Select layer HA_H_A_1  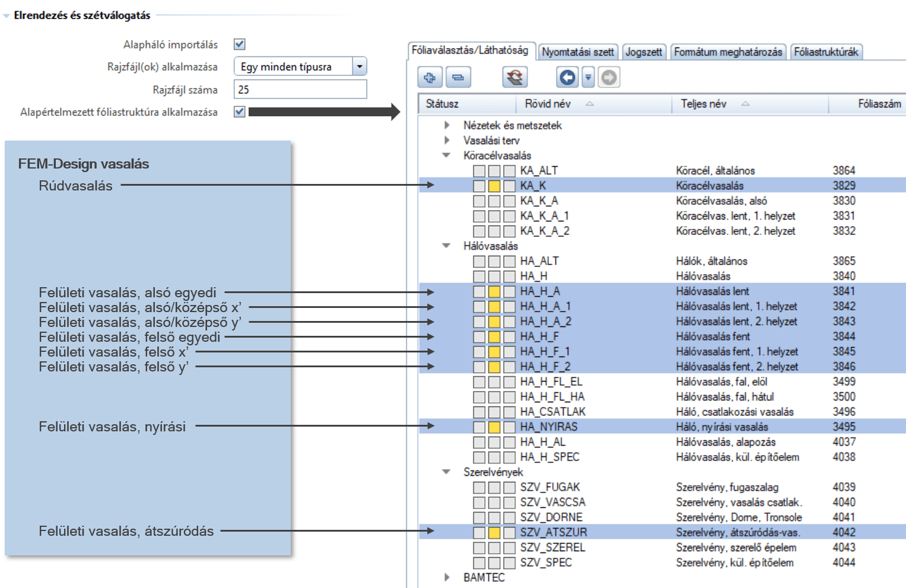[545, 306]
